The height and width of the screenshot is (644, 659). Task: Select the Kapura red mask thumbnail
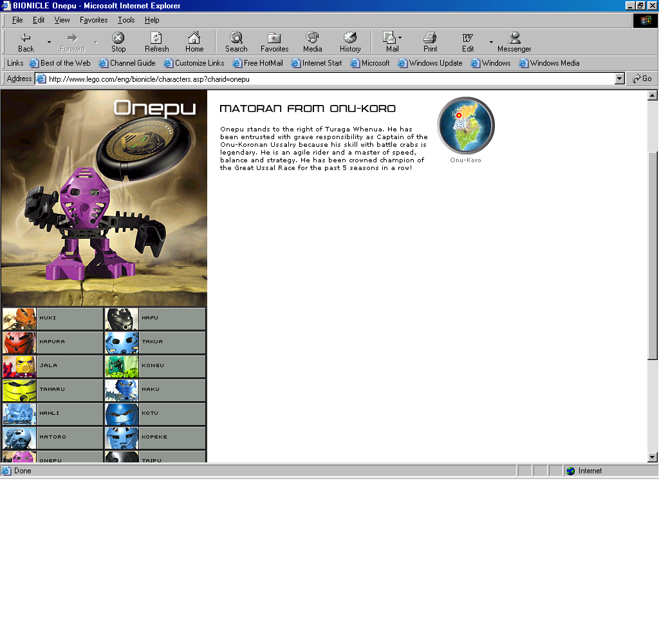pos(19,343)
